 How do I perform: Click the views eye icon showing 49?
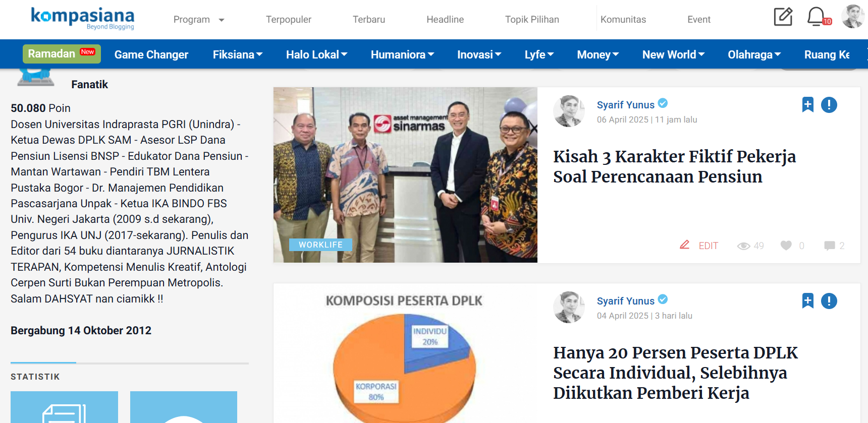(743, 246)
